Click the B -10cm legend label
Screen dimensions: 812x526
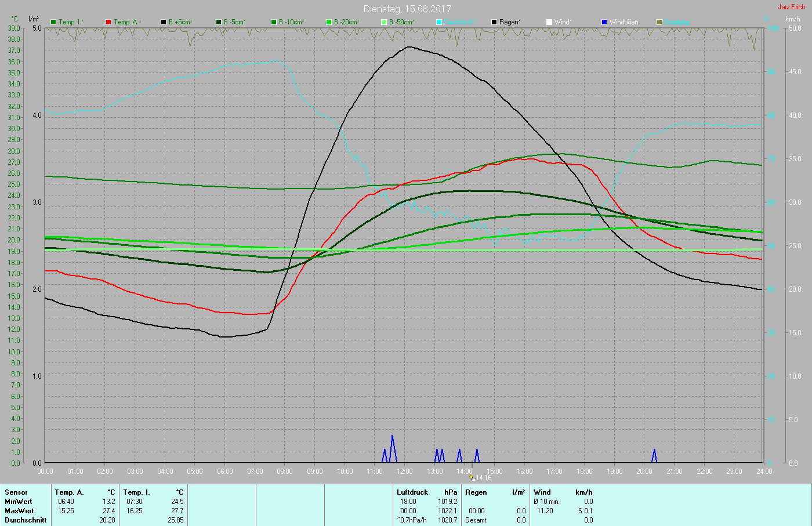click(291, 22)
